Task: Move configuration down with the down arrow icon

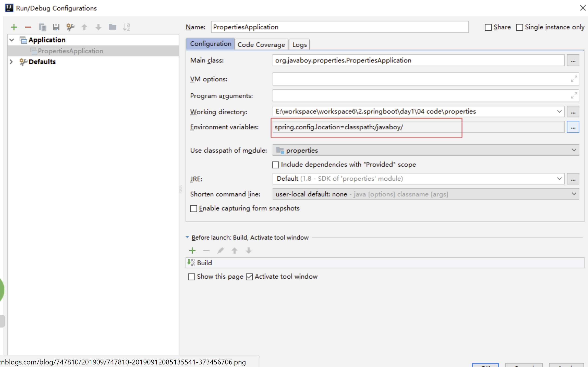Action: (x=98, y=27)
